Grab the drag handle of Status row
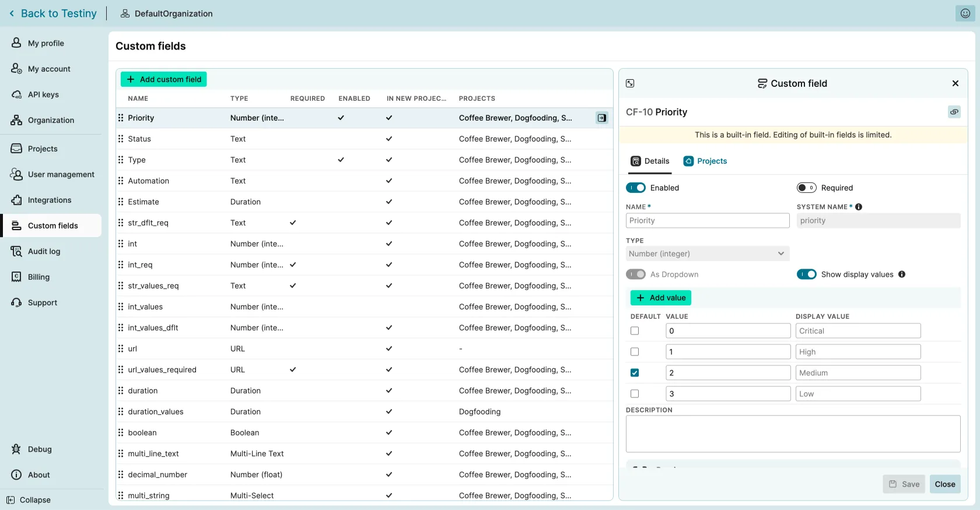This screenshot has height=510, width=980. [x=121, y=139]
